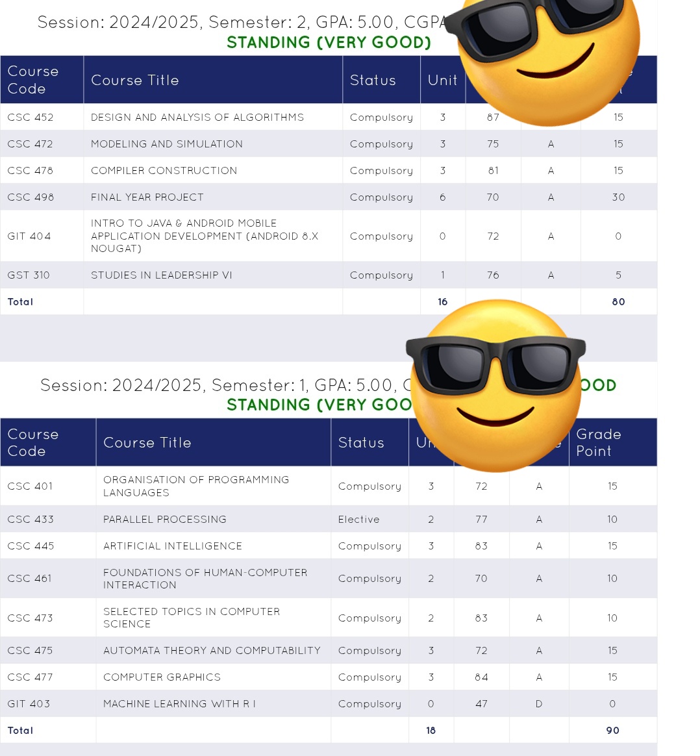Select the Status header in Semester 1 table

[361, 442]
